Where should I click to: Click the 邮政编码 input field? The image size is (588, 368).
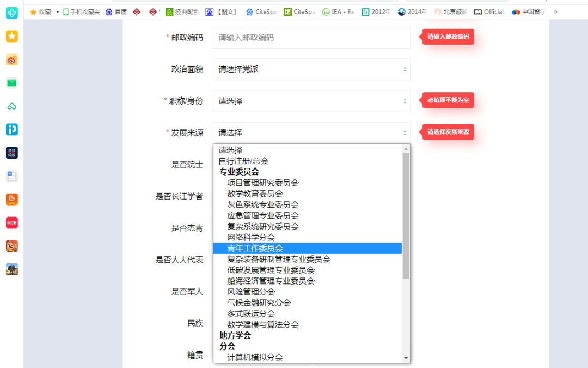[311, 37]
